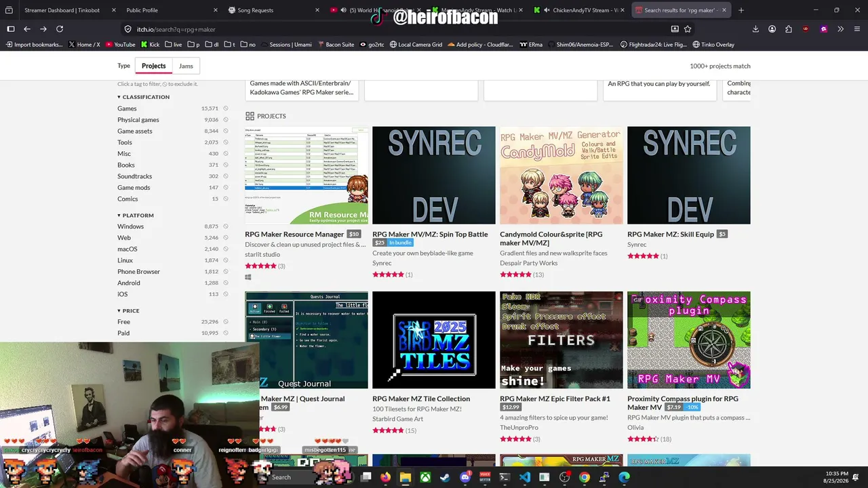Open Discord from the taskbar

pos(465,477)
